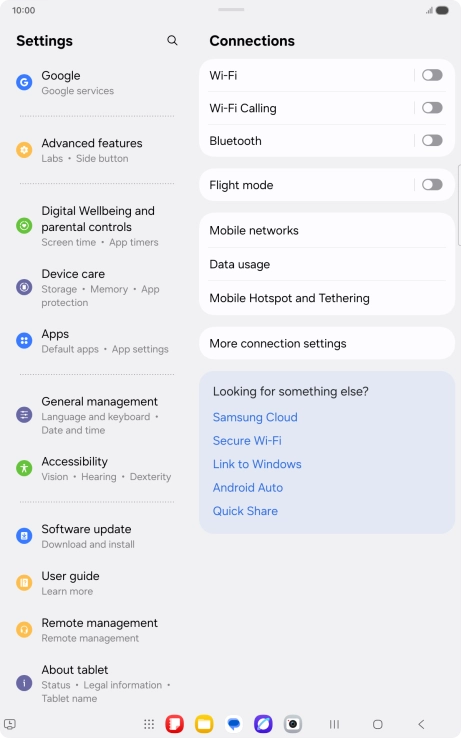This screenshot has width=461, height=738.
Task: Switch on Wi-Fi Calling
Action: pos(432,108)
